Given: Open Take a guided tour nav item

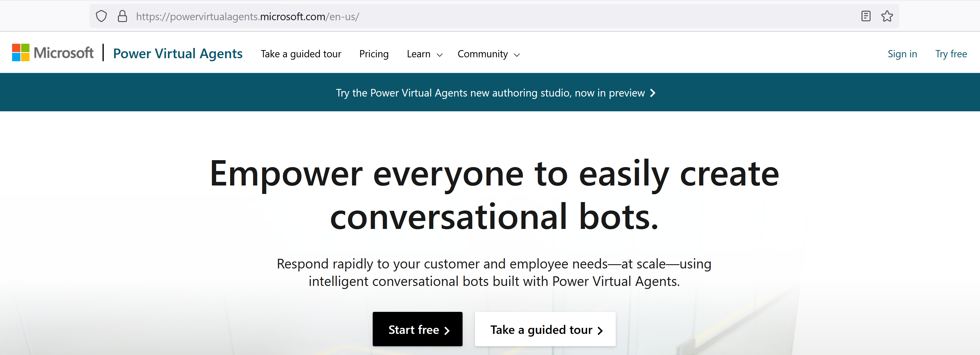Looking at the screenshot, I should click(x=301, y=54).
